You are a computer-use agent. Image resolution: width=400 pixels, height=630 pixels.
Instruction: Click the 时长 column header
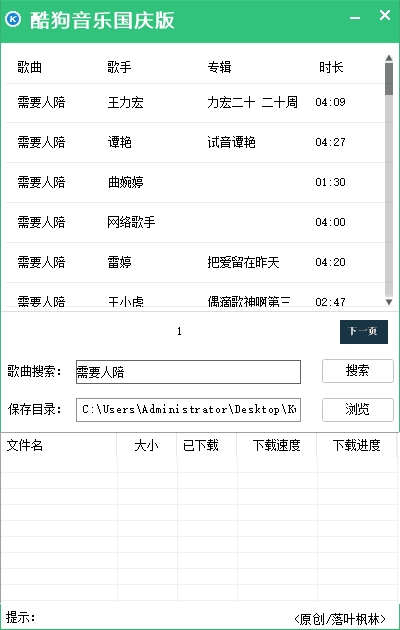click(331, 67)
